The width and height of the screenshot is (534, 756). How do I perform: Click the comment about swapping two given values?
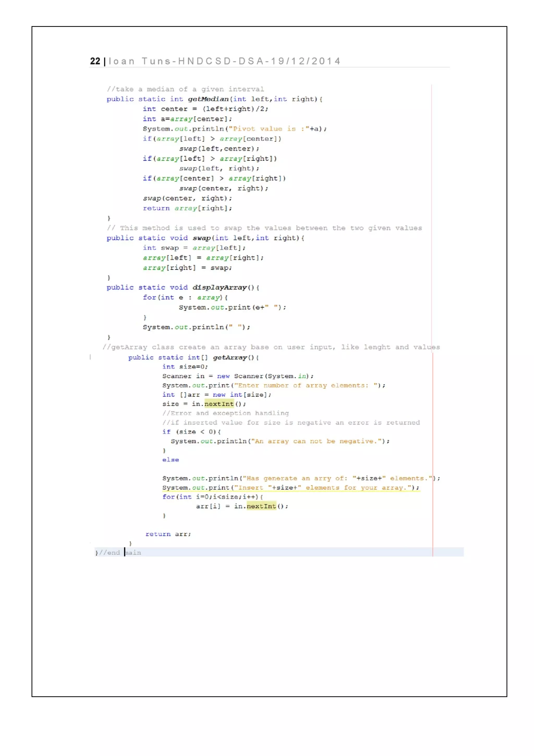264,228
